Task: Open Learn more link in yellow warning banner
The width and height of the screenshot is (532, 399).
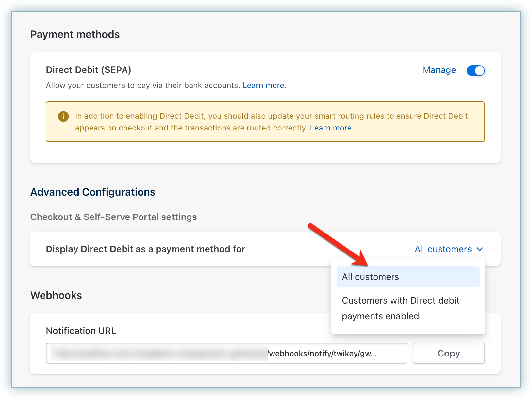Action: click(330, 128)
